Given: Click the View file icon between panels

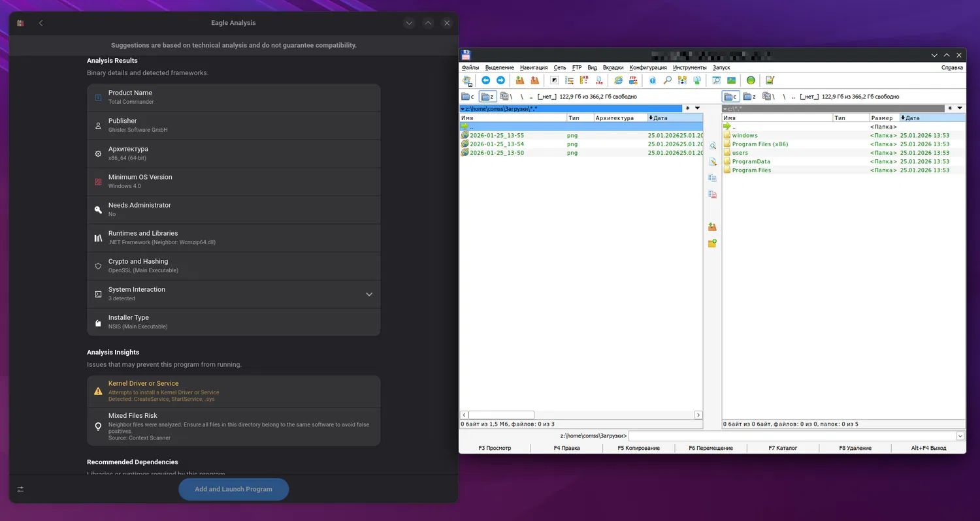Looking at the screenshot, I should click(x=712, y=146).
